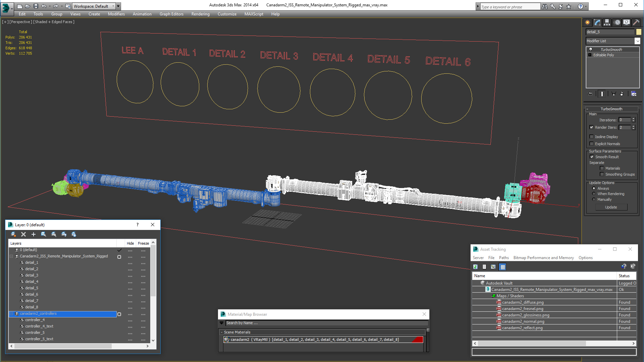Open the Modifiers menu

pos(116,14)
